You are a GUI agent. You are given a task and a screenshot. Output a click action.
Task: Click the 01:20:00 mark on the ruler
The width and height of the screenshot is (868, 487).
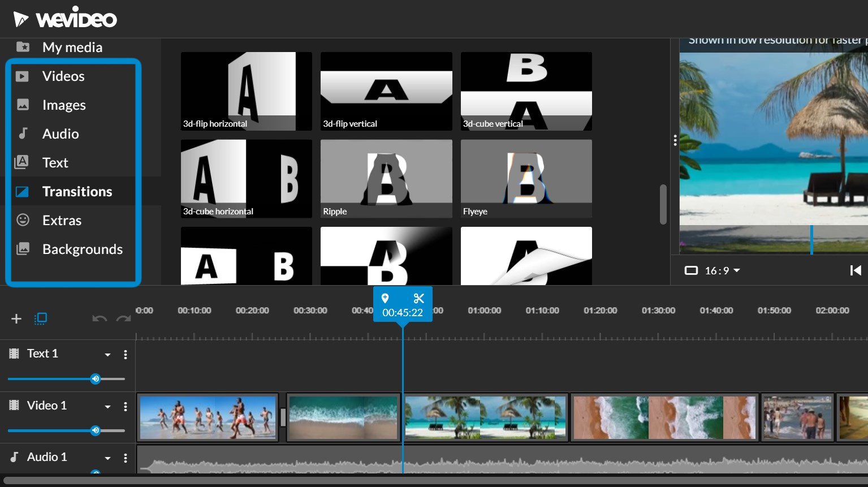[601, 311]
